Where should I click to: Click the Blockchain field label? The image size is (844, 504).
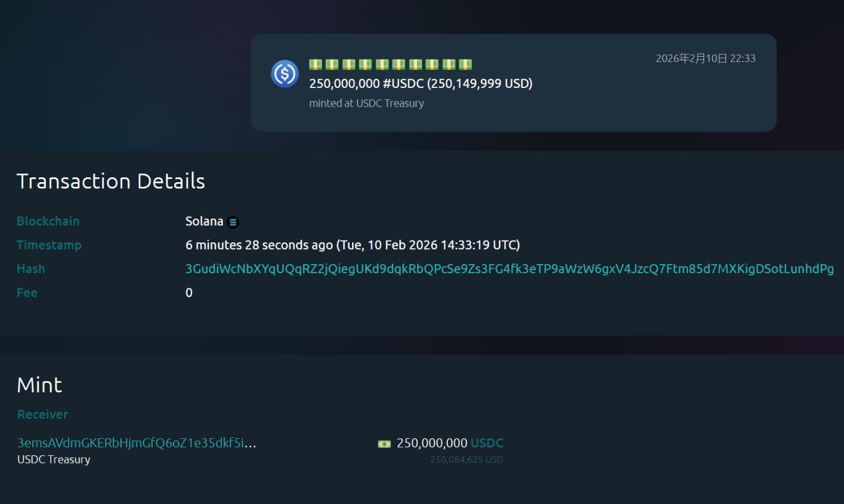[48, 221]
